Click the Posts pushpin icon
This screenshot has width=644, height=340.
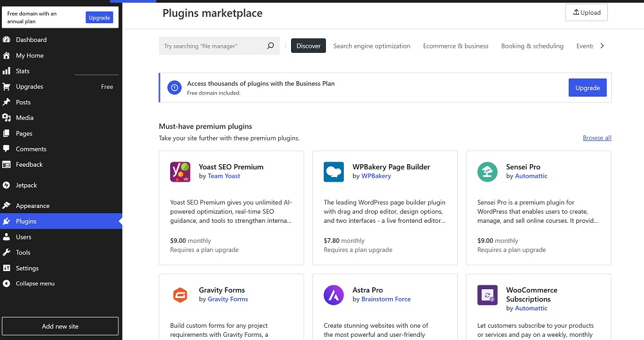(6, 102)
